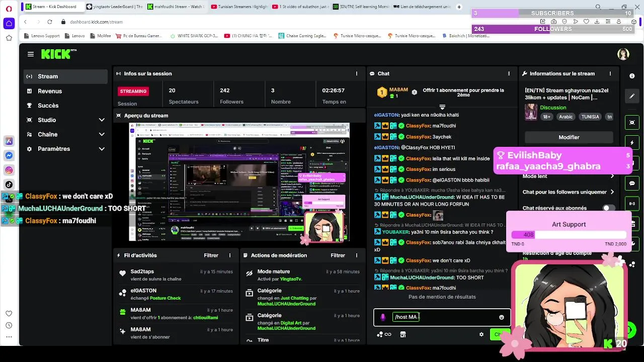This screenshot has width=644, height=362.
Task: Open the emoji picker in chat input
Action: [x=501, y=317]
